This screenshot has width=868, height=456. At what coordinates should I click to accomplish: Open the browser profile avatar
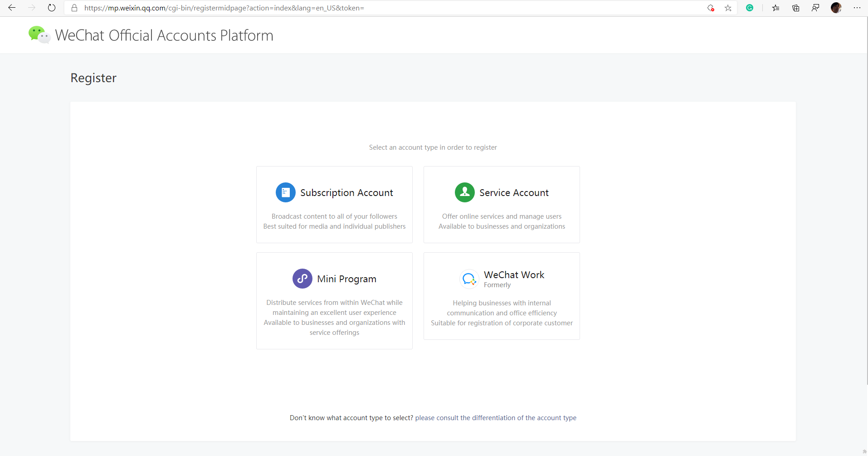pyautogui.click(x=836, y=8)
